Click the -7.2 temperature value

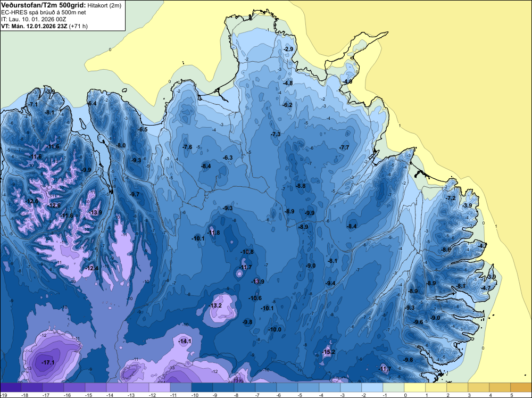[x=451, y=198]
